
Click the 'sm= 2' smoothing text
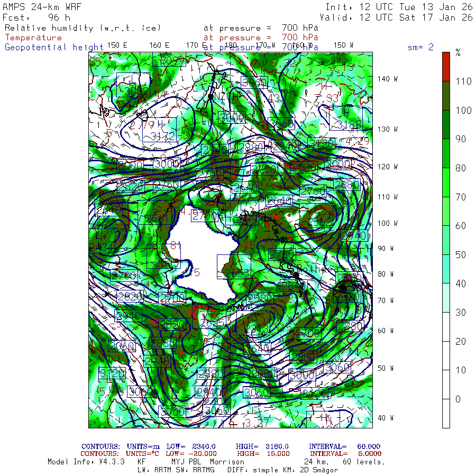pos(420,47)
